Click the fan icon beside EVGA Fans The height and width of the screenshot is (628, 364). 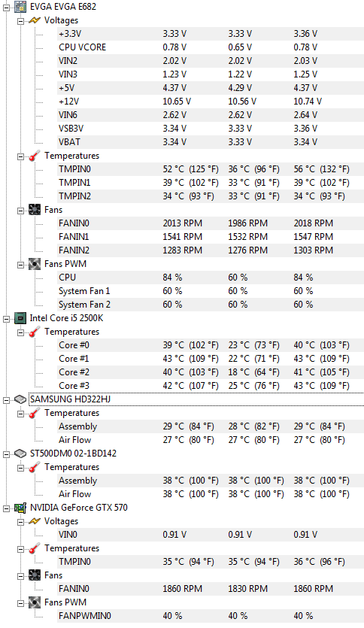tap(35, 210)
